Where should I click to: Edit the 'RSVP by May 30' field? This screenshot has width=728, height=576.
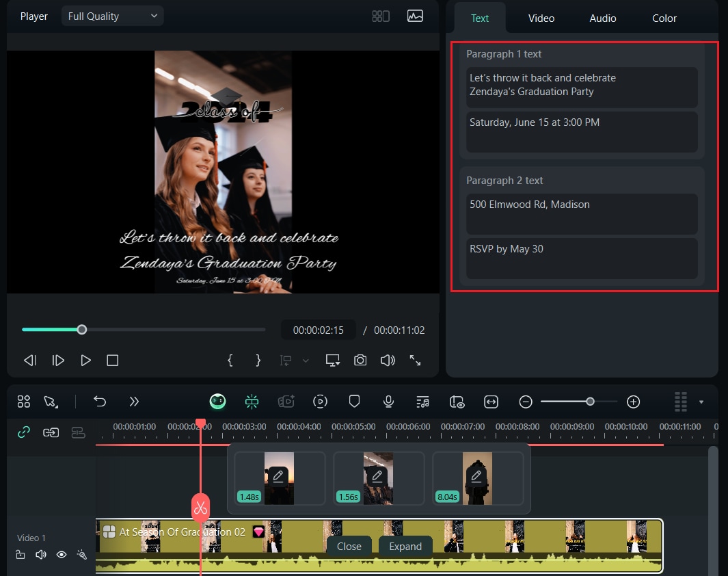coord(582,259)
